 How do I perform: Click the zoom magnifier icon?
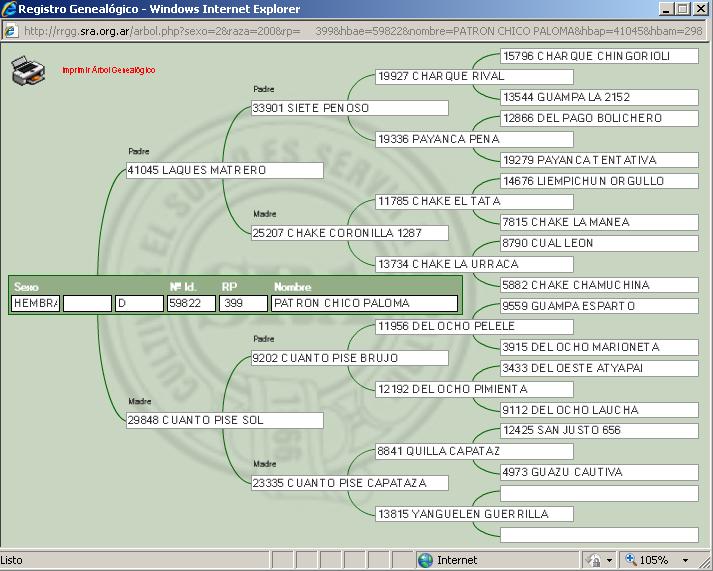point(633,560)
